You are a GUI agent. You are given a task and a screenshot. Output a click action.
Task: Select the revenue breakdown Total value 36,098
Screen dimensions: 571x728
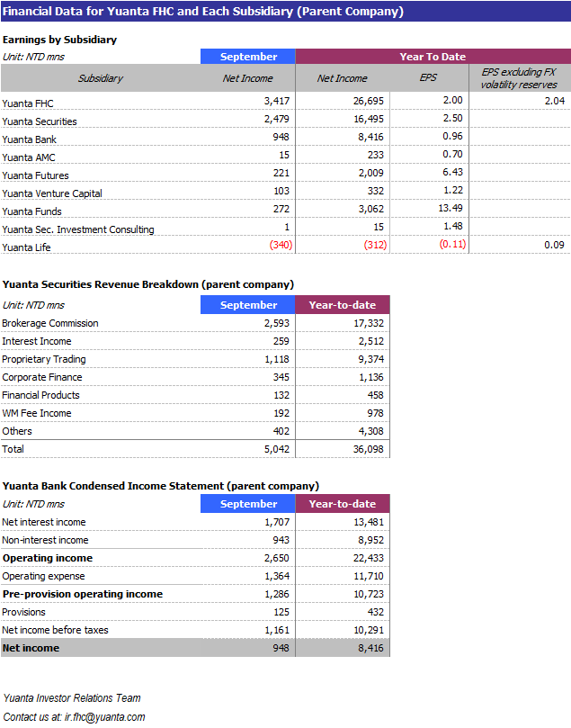point(365,449)
